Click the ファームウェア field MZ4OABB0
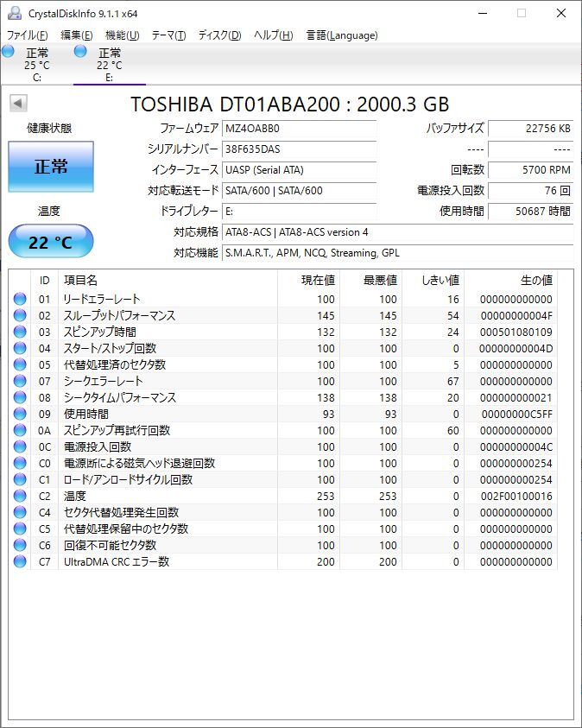This screenshot has width=582, height=728. (x=299, y=129)
